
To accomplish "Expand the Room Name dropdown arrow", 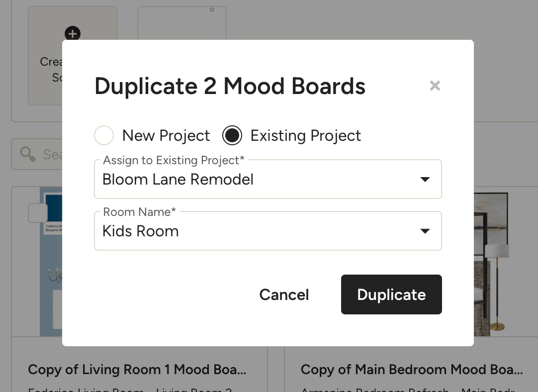I will (x=425, y=231).
